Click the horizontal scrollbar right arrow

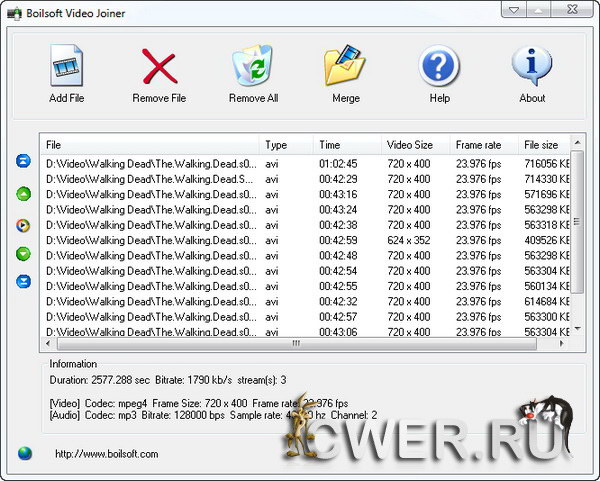pyautogui.click(x=561, y=343)
